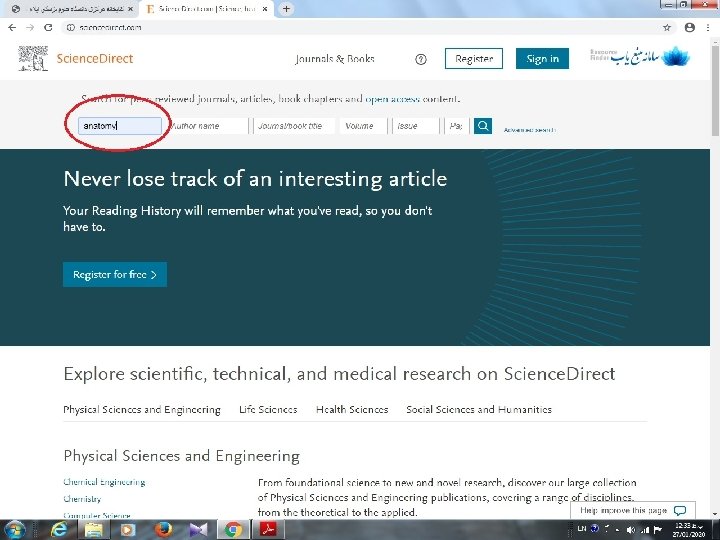The width and height of the screenshot is (720, 540).
Task: Select the ScienceDirect browser tab
Action: (207, 9)
